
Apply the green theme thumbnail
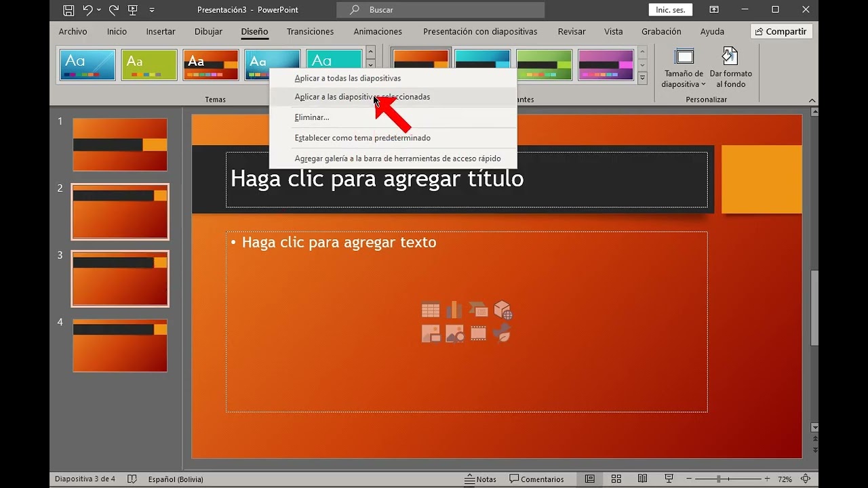point(149,65)
